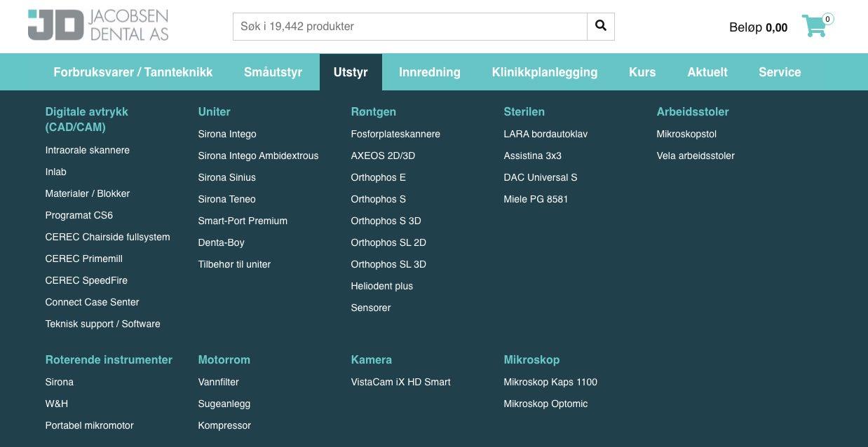This screenshot has width=868, height=447.
Task: Select the AXEOS 2D/3D link
Action: 383,156
